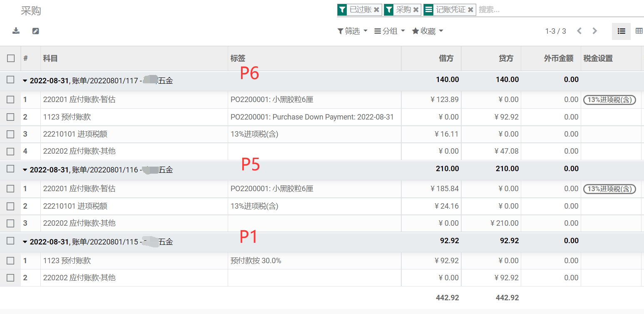The image size is (644, 314).
Task: Open the 收藏 favorites dropdown
Action: [x=427, y=31]
